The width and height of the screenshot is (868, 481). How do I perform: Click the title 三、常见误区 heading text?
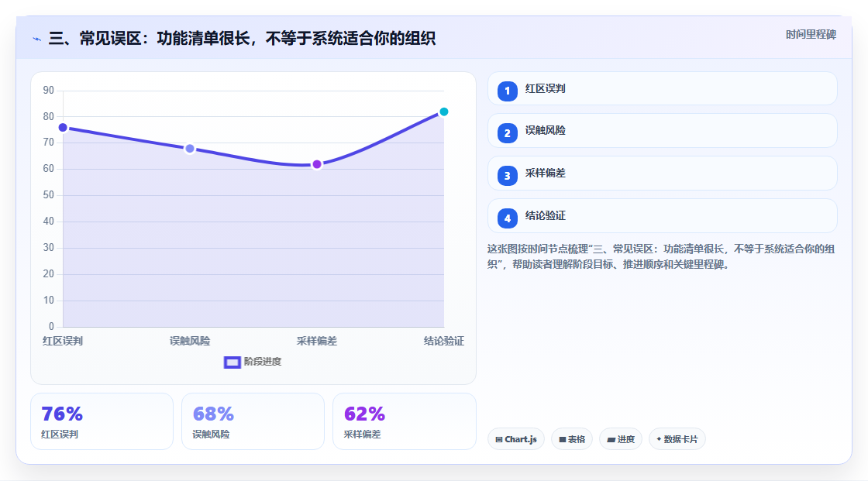[242, 38]
